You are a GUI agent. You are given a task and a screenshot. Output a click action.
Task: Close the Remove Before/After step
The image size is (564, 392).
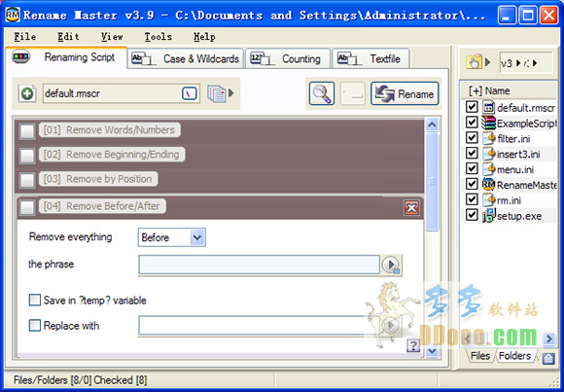(x=411, y=208)
